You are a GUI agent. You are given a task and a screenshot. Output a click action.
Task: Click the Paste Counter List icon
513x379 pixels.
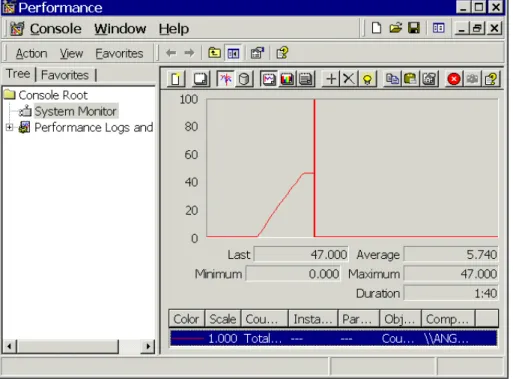[x=410, y=79]
